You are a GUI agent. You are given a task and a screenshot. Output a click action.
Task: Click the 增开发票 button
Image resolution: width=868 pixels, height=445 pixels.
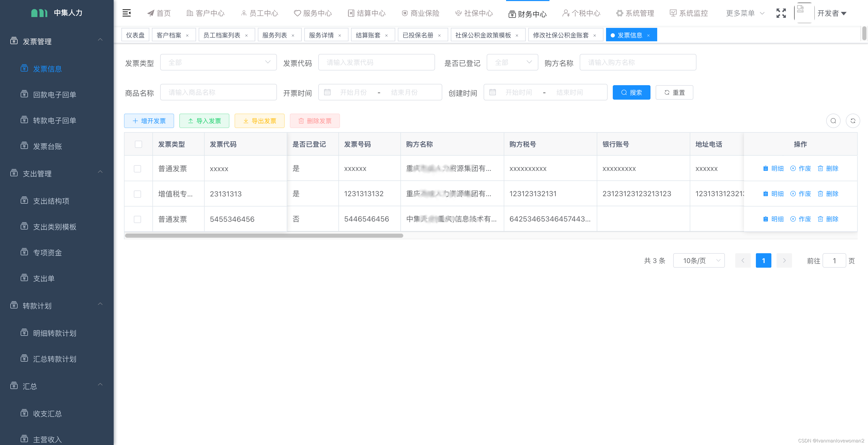point(149,121)
